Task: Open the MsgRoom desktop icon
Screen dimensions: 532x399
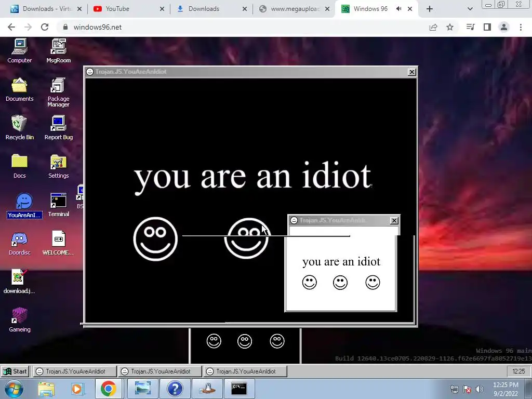Action: point(58,51)
